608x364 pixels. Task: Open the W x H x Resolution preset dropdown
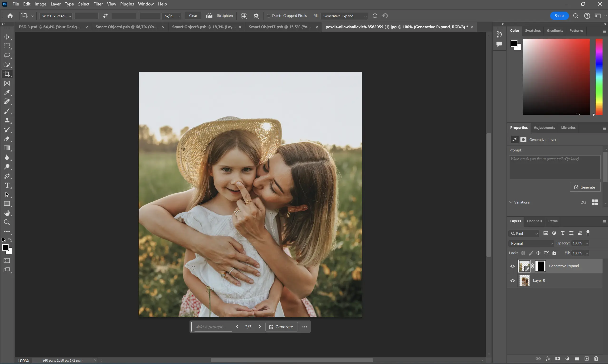pyautogui.click(x=56, y=16)
